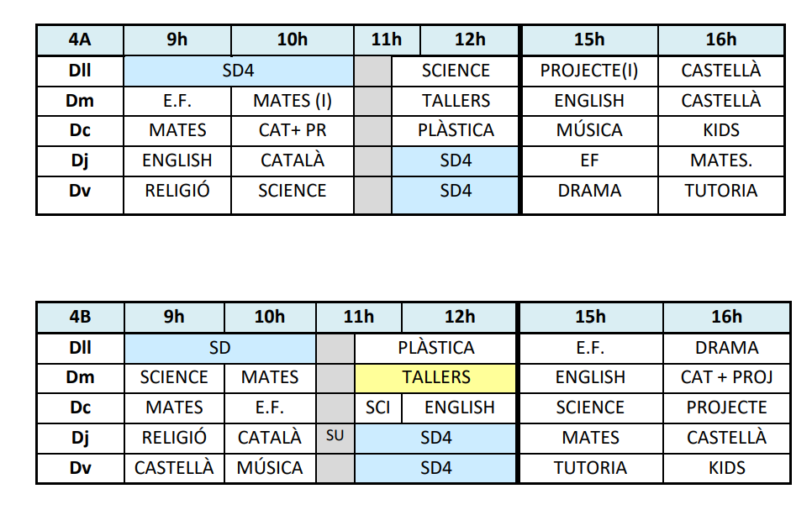Click the CAT+ PR cell in 4A
Image resolution: width=812 pixels, height=510 pixels.
(293, 130)
